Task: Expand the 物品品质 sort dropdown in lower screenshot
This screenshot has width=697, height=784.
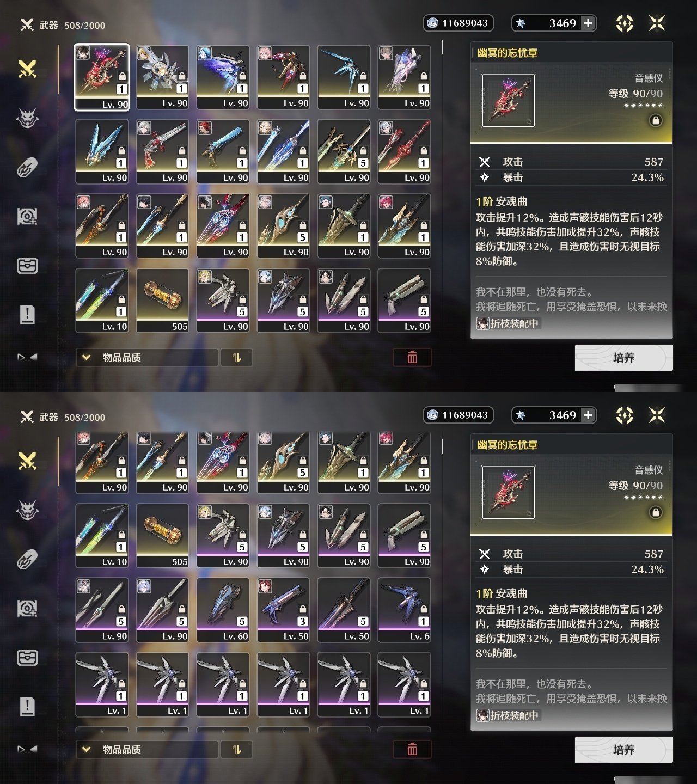Action: click(x=147, y=750)
